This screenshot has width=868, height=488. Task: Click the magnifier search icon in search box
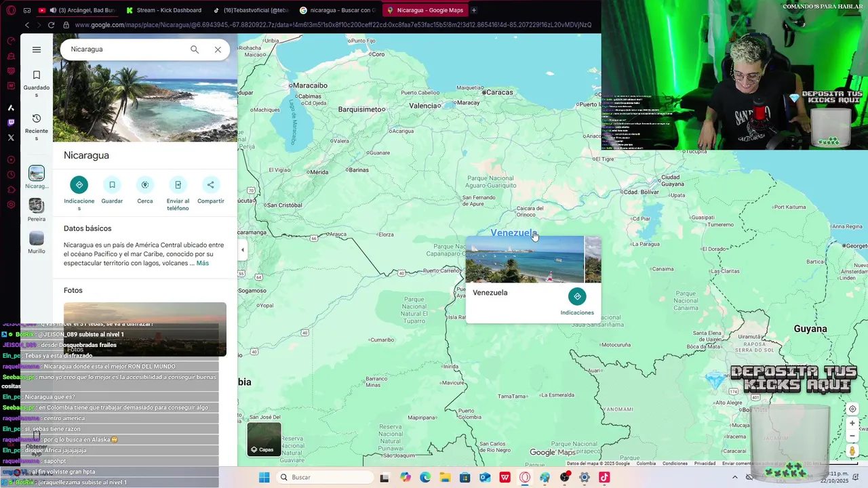[x=195, y=49]
